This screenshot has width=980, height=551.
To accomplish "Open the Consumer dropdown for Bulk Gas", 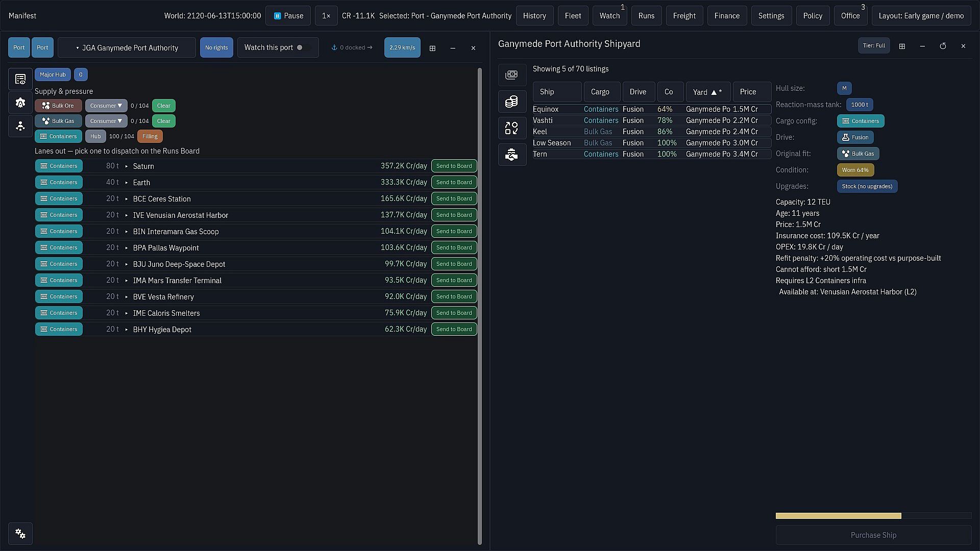I will coord(106,121).
